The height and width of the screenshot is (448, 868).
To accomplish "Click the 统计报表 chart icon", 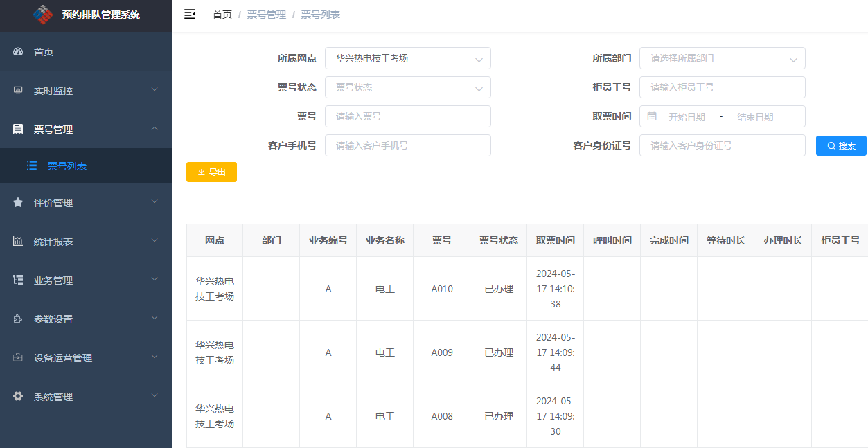I will point(18,242).
